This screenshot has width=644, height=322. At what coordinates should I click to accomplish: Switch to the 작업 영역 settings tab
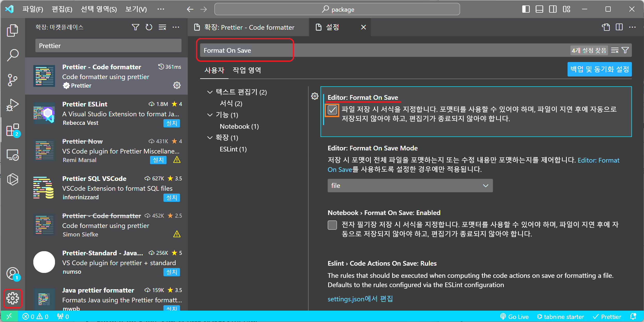point(247,70)
